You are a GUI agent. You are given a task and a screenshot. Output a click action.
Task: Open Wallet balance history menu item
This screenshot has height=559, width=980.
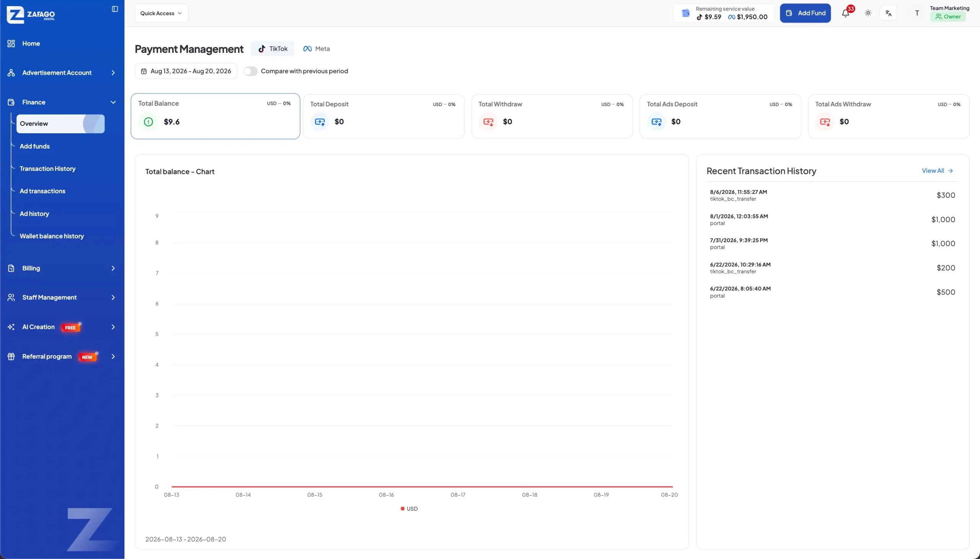point(52,236)
